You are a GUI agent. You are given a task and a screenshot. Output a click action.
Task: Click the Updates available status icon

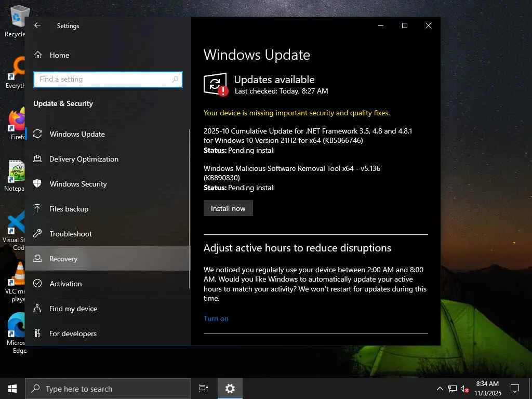(x=216, y=84)
